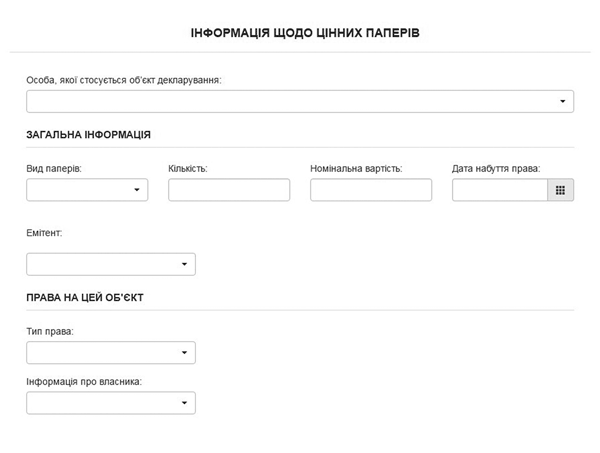600x453 pixels.
Task: Open the 'Тип права' dropdown list
Action: pos(111,353)
